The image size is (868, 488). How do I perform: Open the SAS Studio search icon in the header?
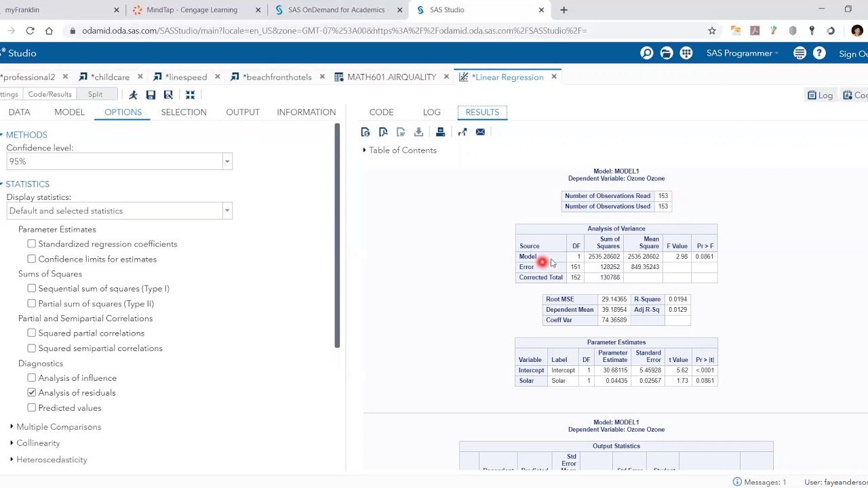coord(647,53)
